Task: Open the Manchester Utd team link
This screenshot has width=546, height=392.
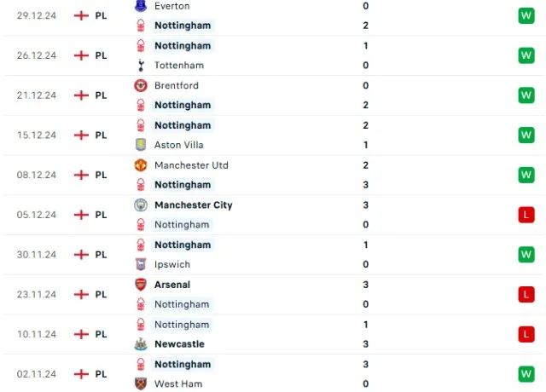Action: click(191, 165)
